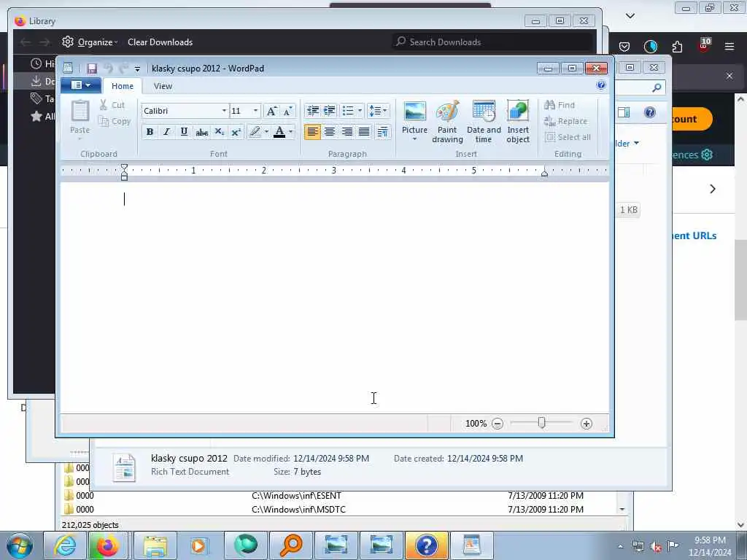Choose Select all in Editing group
The image size is (747, 560).
pos(568,137)
